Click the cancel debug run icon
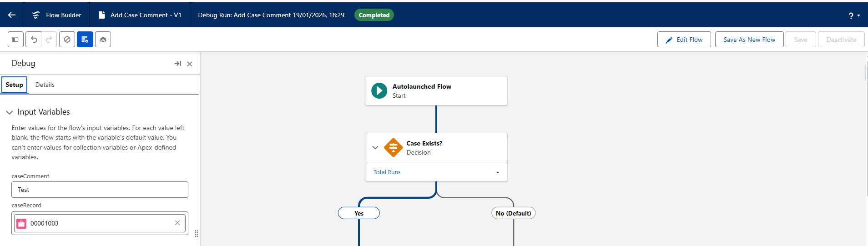This screenshot has height=246, width=868. [x=67, y=40]
